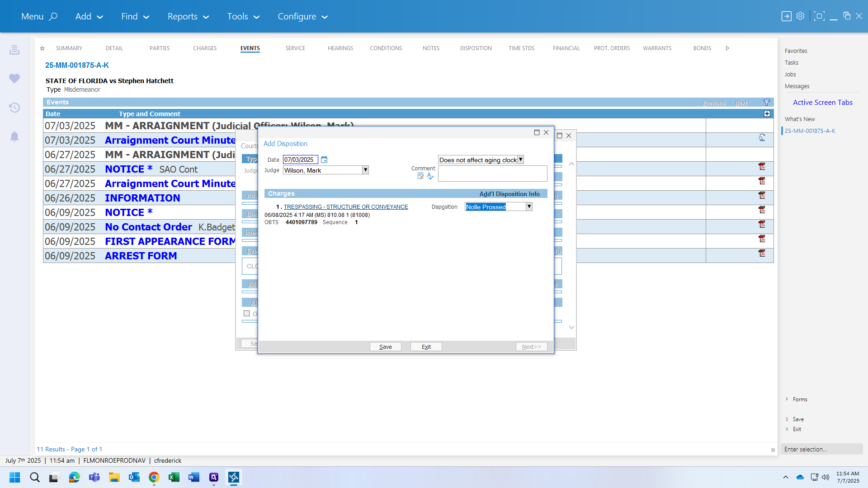Open TRESPASSING - STRUCTURE OR CONVEYANCE charge link
Screen dimensions: 868x488
[346, 207]
